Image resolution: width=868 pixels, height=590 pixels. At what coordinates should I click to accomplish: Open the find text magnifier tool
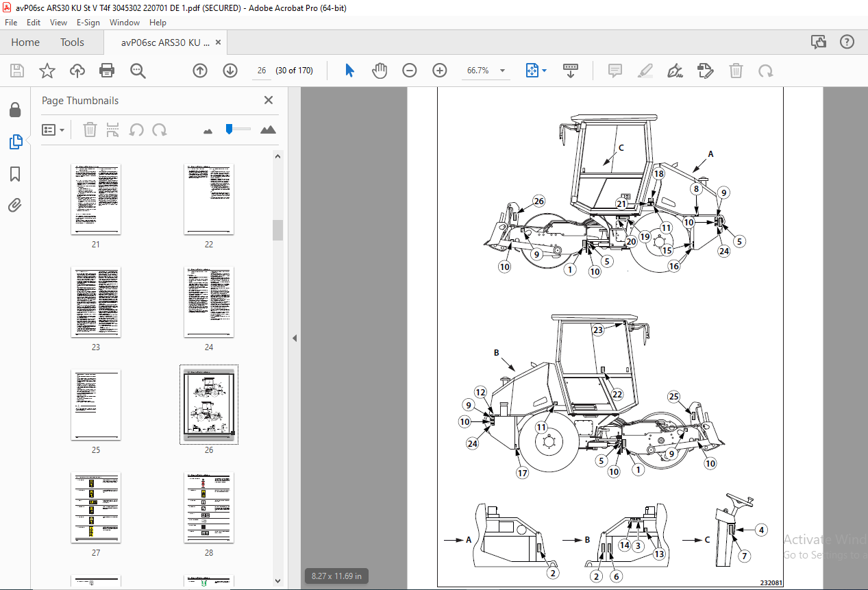click(x=138, y=71)
